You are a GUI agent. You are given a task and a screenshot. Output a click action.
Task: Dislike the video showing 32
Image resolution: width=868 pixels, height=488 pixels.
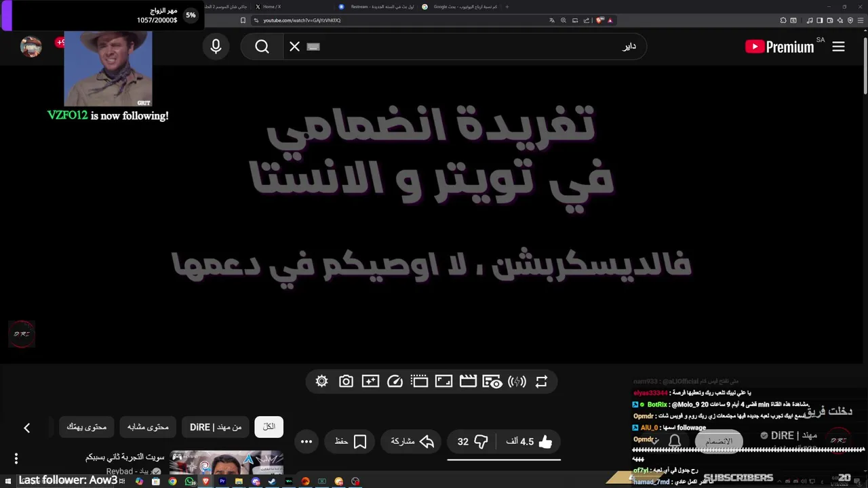[473, 442]
